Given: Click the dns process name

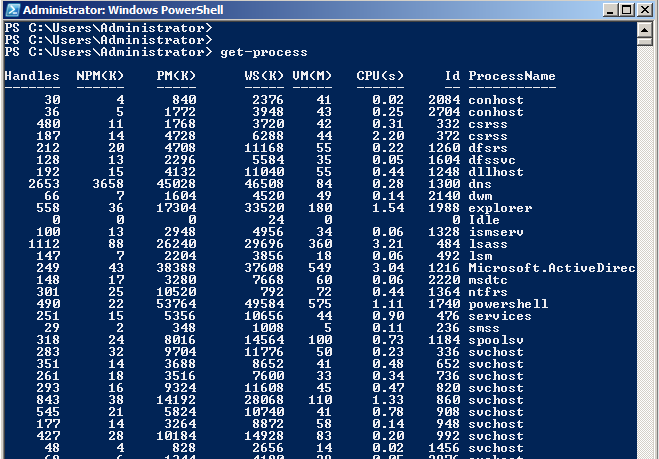Looking at the screenshot, I should tap(480, 184).
